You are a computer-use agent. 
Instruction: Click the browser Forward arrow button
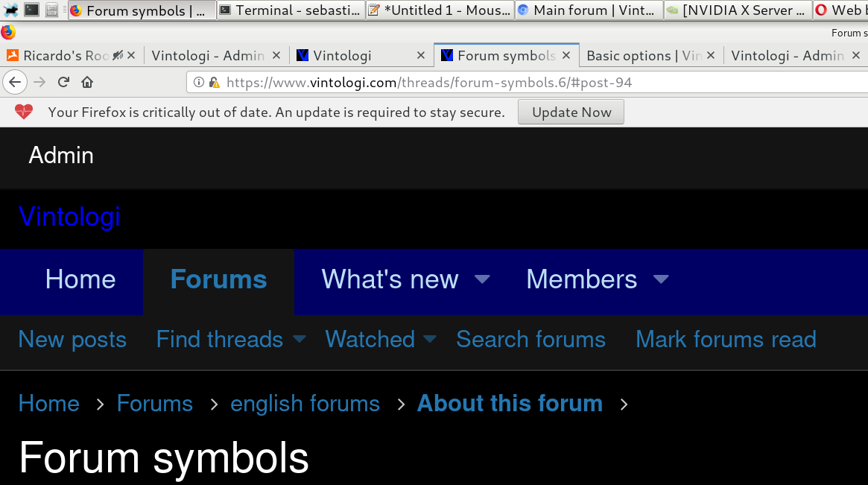pos(39,82)
